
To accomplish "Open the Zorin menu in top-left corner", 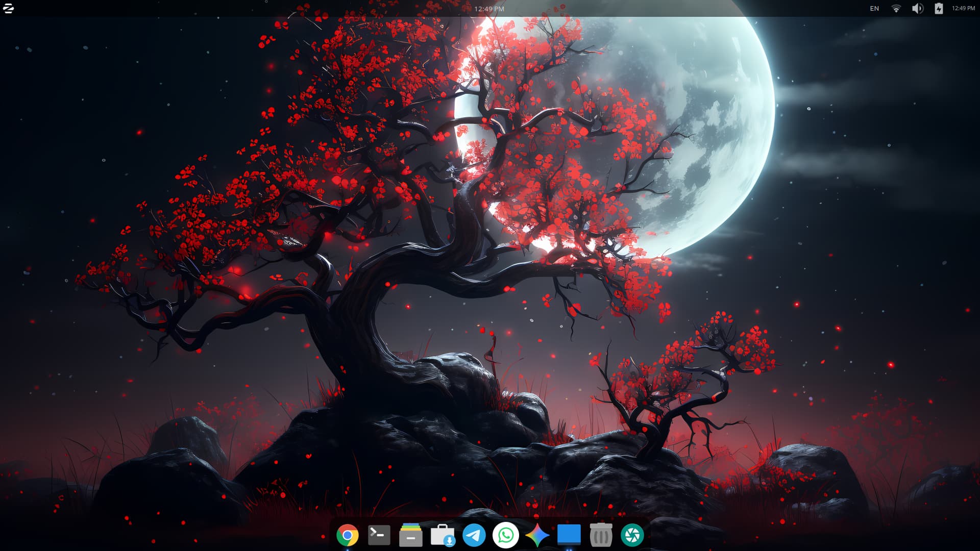I will pyautogui.click(x=9, y=8).
